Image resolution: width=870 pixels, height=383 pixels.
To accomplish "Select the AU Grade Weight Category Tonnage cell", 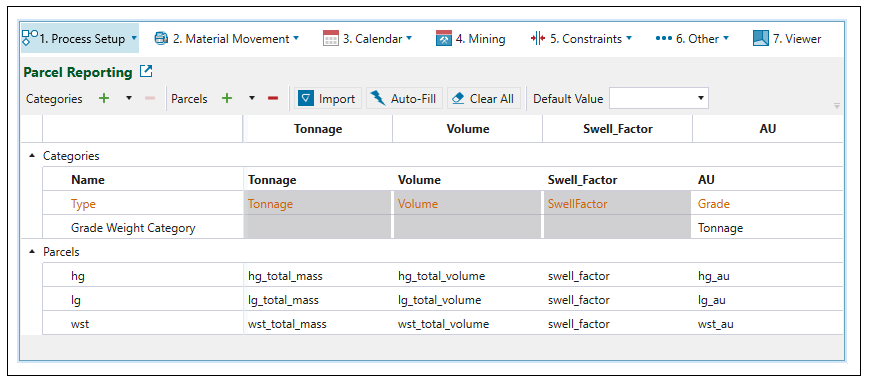I will tap(767, 228).
